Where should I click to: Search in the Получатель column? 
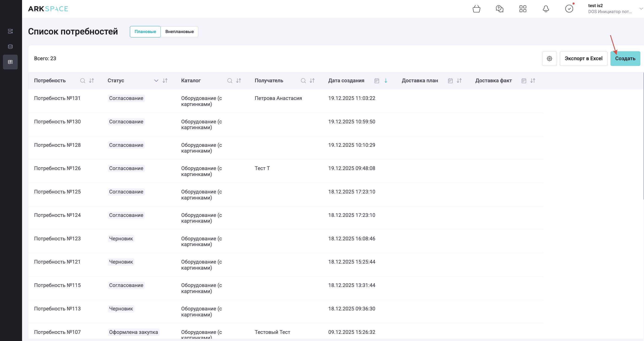pos(303,81)
